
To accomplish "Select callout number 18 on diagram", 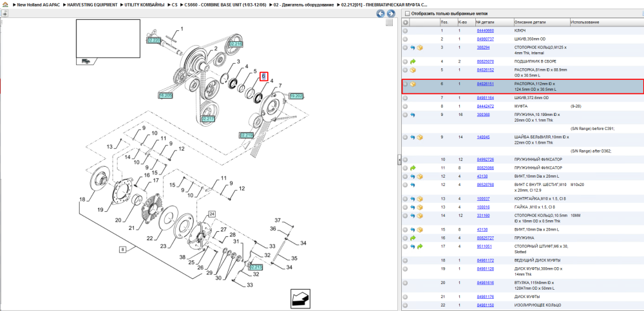I will tap(82, 200).
